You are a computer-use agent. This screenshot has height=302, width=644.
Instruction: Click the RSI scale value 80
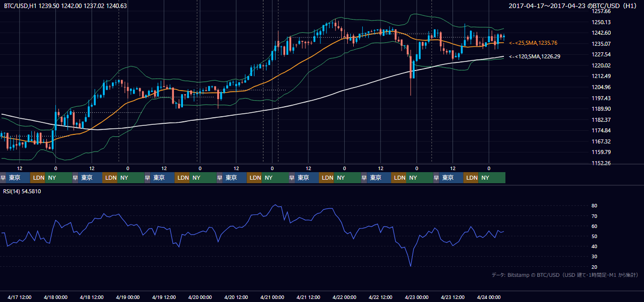[595, 206]
